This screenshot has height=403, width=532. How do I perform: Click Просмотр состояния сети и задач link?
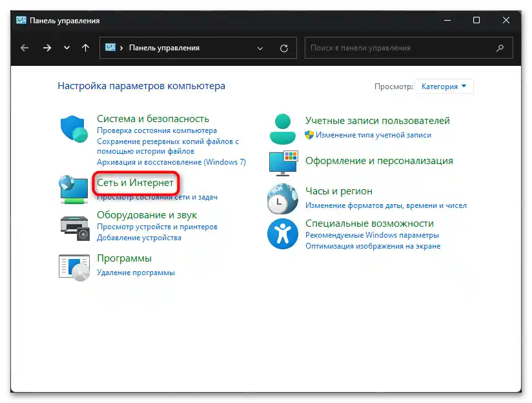click(x=157, y=197)
